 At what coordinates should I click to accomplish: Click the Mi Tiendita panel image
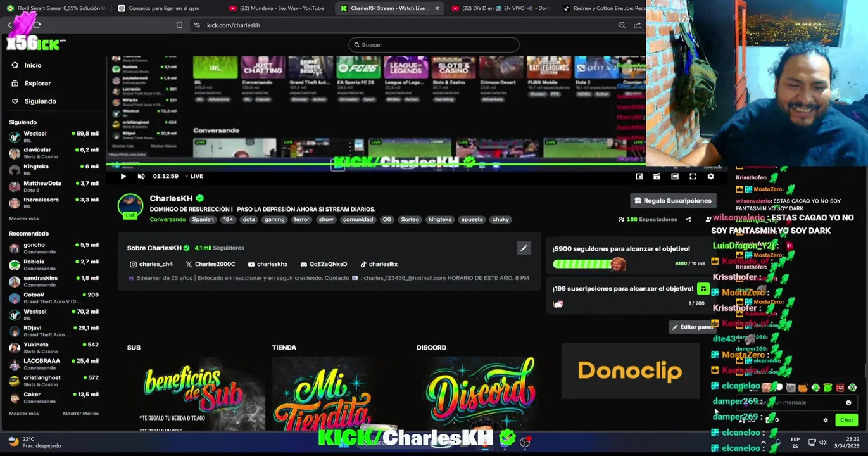(x=341, y=393)
